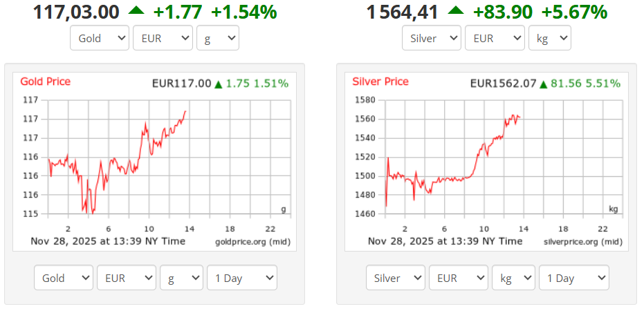Click the silverprice.org (mid) label in the silver chart

[582, 241]
